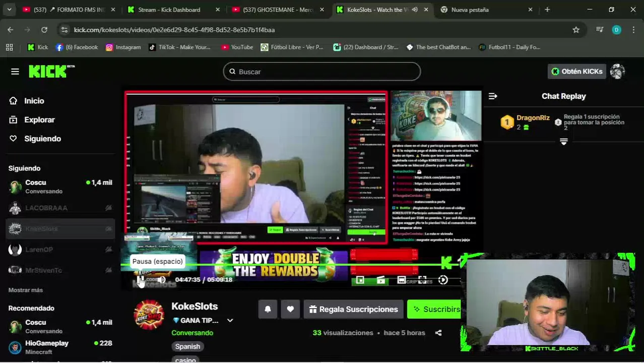This screenshot has width=644, height=363.
Task: Open the user profile avatar menu
Action: pyautogui.click(x=617, y=72)
